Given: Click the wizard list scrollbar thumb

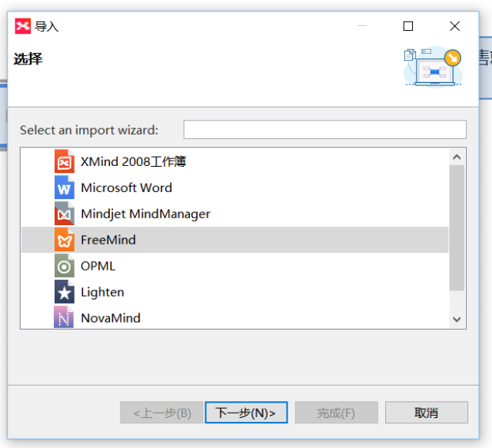Looking at the screenshot, I should (457, 227).
